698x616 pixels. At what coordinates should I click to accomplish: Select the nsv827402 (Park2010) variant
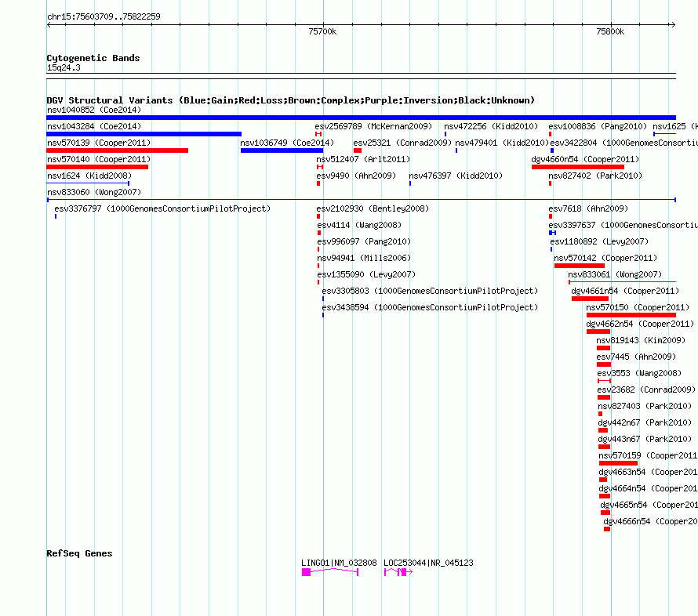pos(595,176)
